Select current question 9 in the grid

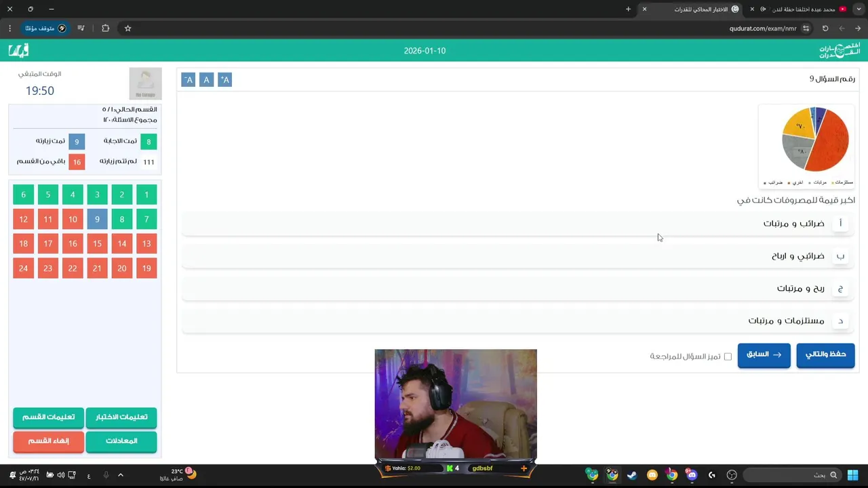click(97, 219)
